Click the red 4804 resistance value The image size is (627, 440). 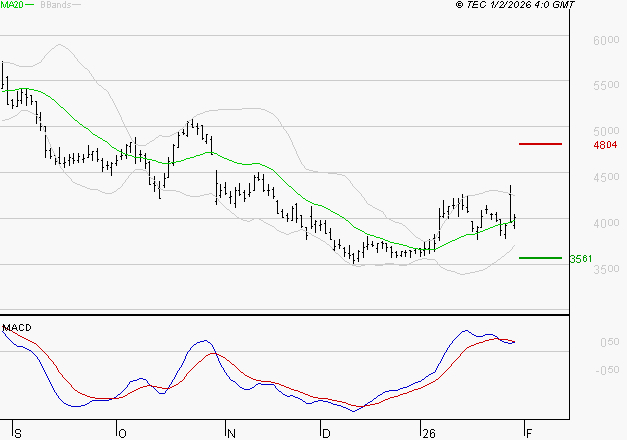point(605,145)
